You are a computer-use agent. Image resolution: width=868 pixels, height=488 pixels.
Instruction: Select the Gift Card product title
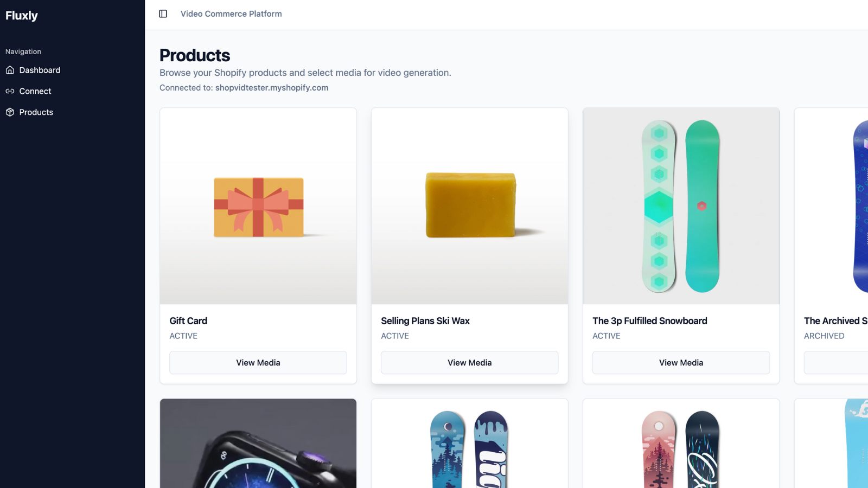[188, 320]
